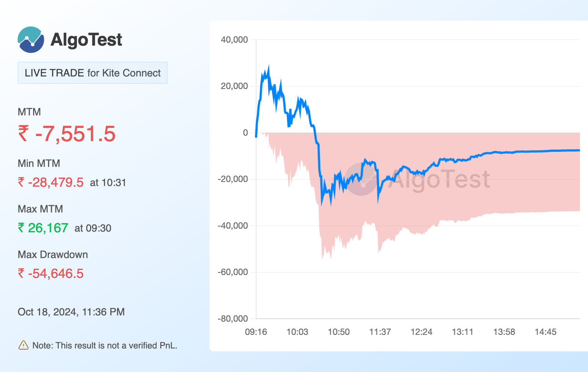588x372 pixels.
Task: Click the watermark logo inside the chart
Action: click(x=361, y=179)
